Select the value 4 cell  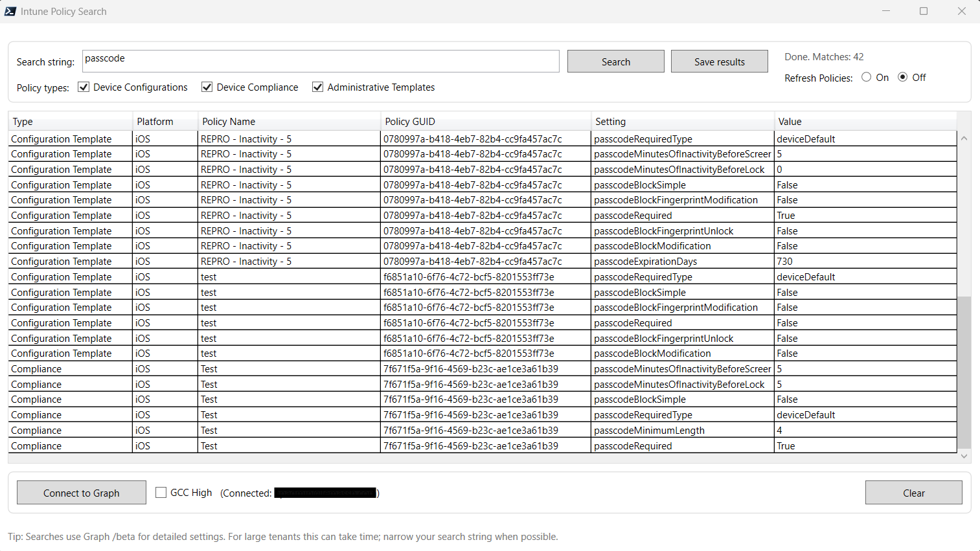(865, 431)
